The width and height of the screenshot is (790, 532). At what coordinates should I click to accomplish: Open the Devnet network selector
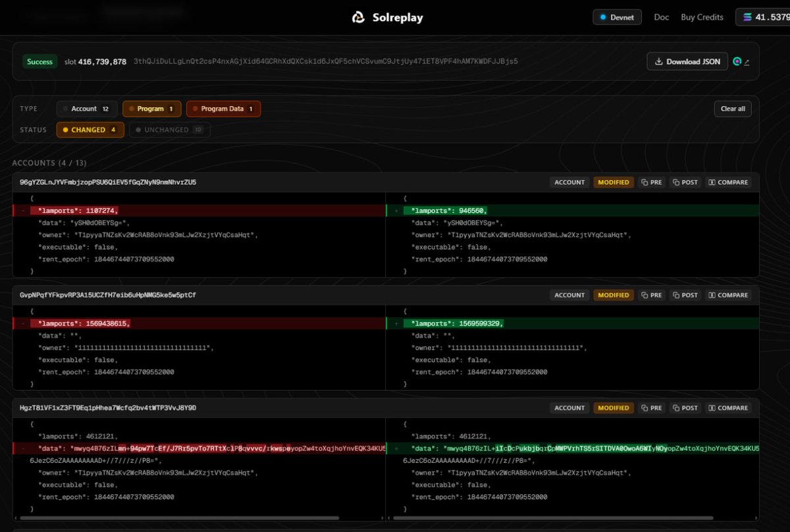pos(618,18)
